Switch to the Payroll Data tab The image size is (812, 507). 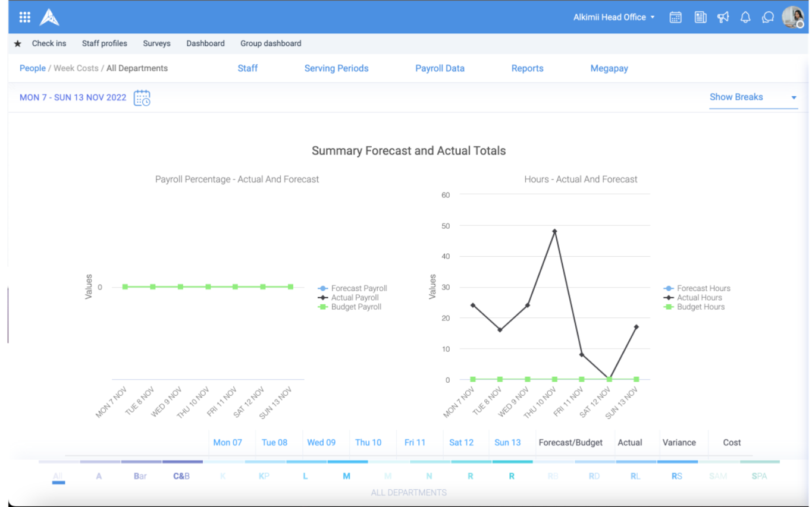click(x=440, y=68)
